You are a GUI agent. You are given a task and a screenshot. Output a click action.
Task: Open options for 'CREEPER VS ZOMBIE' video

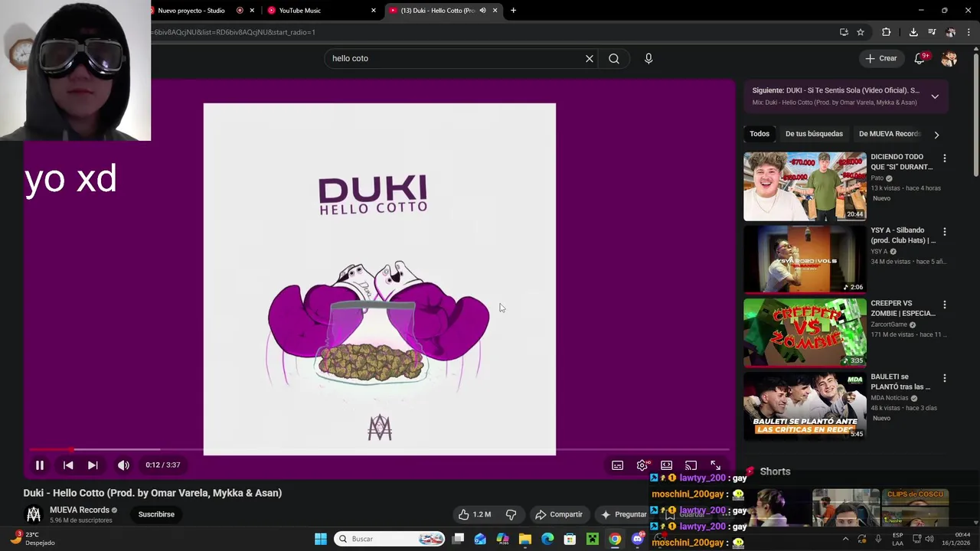(x=944, y=305)
